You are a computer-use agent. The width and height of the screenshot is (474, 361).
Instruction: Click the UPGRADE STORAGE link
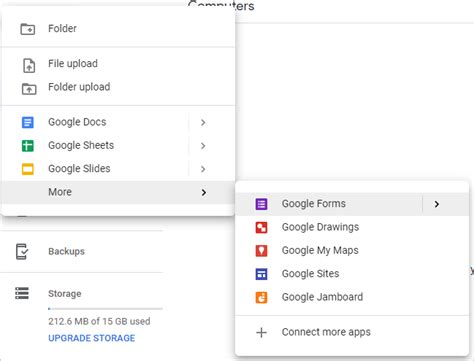(x=92, y=338)
